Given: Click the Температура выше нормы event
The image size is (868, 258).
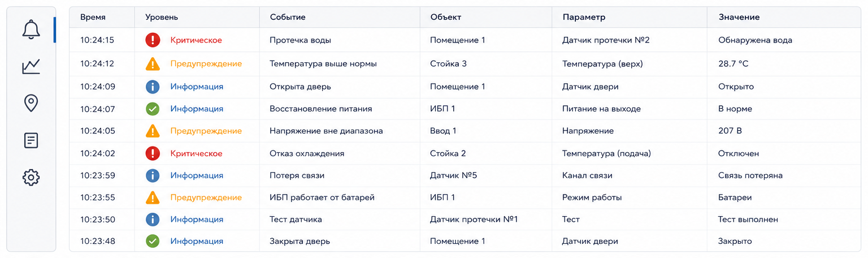Looking at the screenshot, I should click(323, 64).
